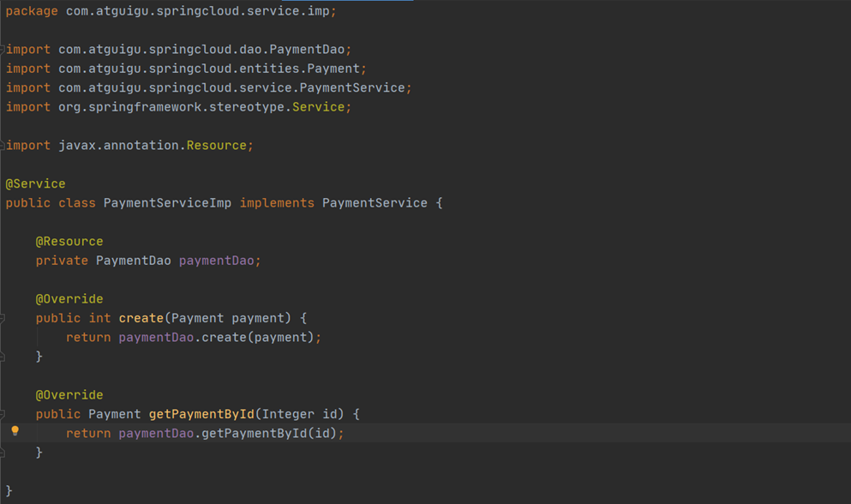Image resolution: width=851 pixels, height=504 pixels.
Task: Click PaymentService after the implements keyword
Action: point(375,203)
